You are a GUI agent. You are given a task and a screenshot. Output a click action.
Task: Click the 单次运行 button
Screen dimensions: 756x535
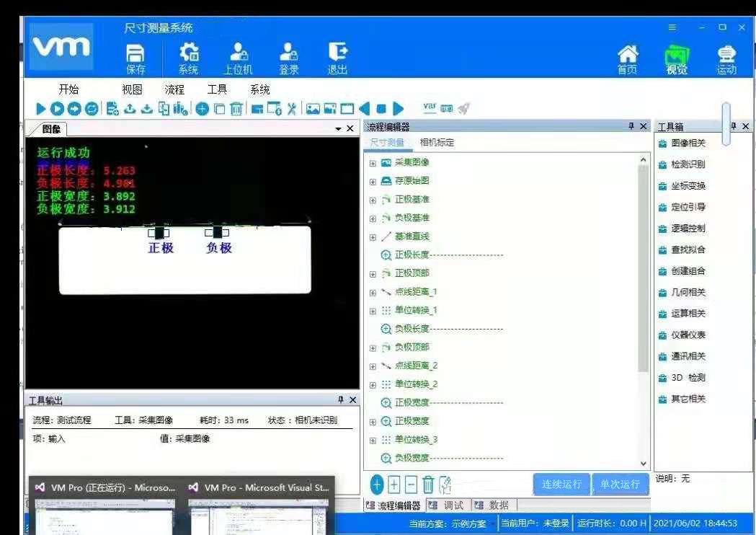point(620,484)
